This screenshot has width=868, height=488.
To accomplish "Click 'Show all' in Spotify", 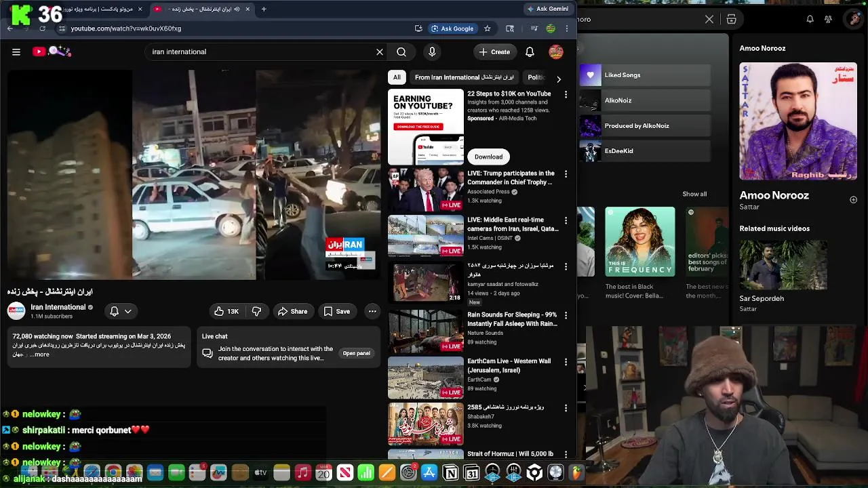I will point(694,194).
